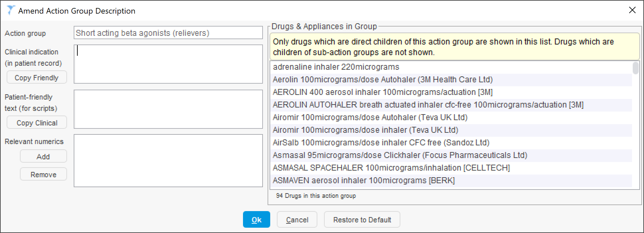
Task: Cancel the dialog
Action: pos(297,219)
